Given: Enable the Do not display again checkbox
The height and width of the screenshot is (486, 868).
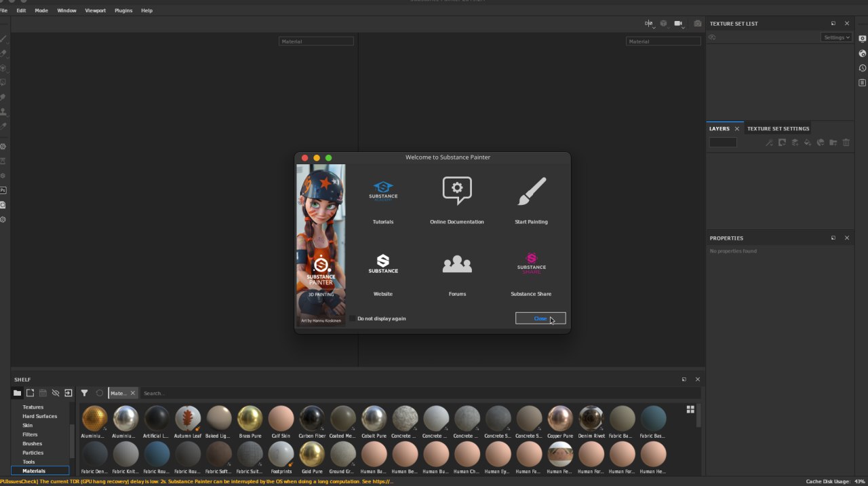Looking at the screenshot, I should pos(352,318).
